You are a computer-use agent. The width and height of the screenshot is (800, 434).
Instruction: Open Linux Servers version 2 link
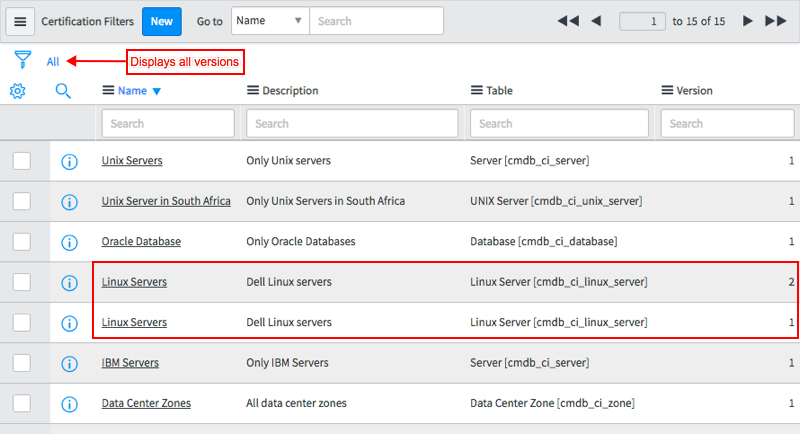[x=134, y=282]
